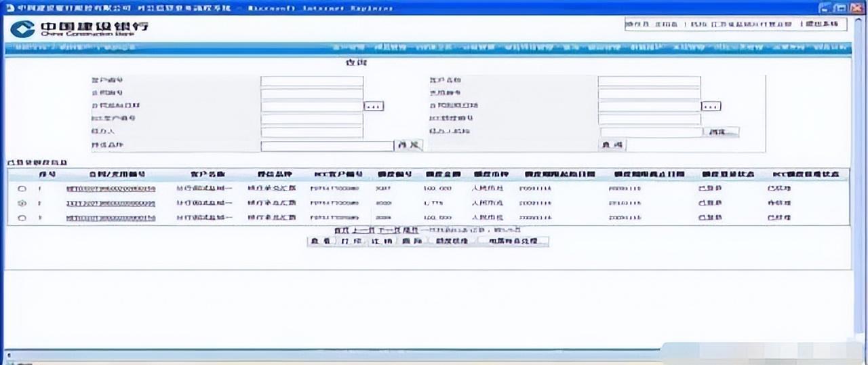Click the left date input field beside the ellipsis button
Screen dimensions: 868x365
[312, 107]
